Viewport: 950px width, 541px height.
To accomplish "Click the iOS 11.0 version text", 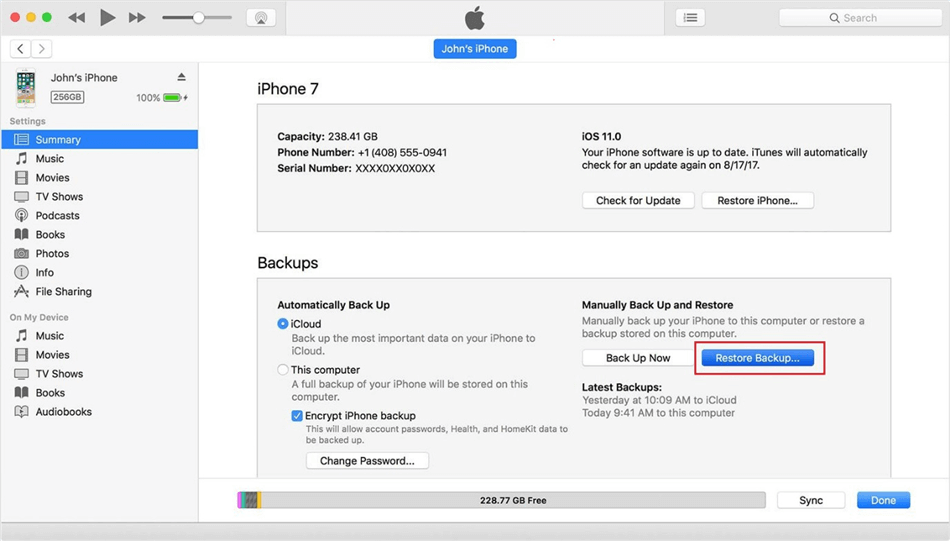I will point(601,137).
